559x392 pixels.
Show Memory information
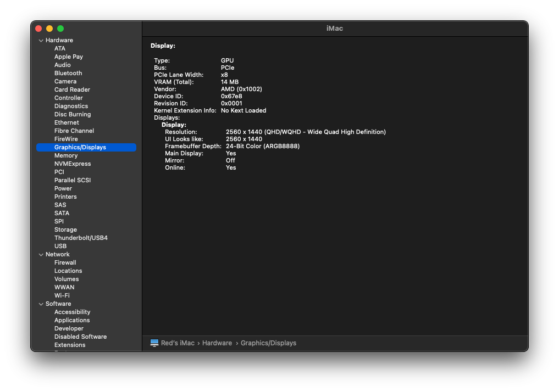[x=66, y=155]
